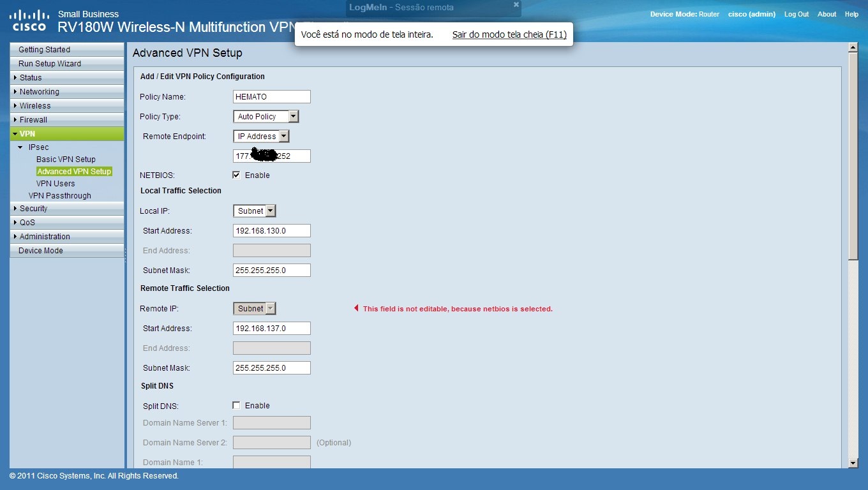
Task: Click the local End Address disabled field
Action: tap(272, 251)
